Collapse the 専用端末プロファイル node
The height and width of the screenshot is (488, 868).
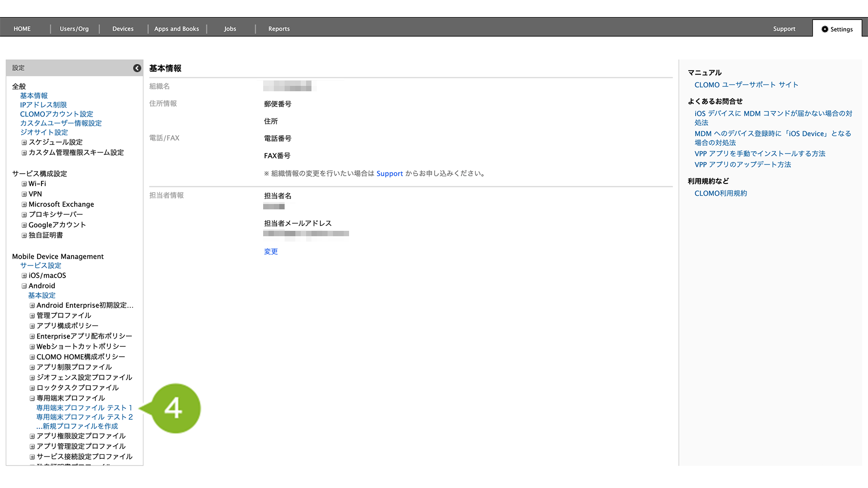click(x=32, y=398)
